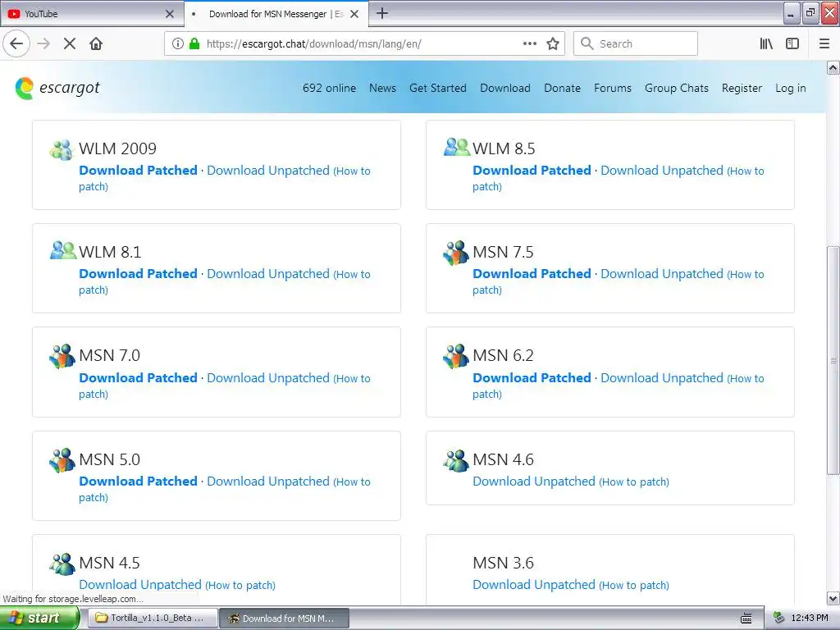Open Get Started in site navigation
This screenshot has width=840, height=630.
coord(438,88)
